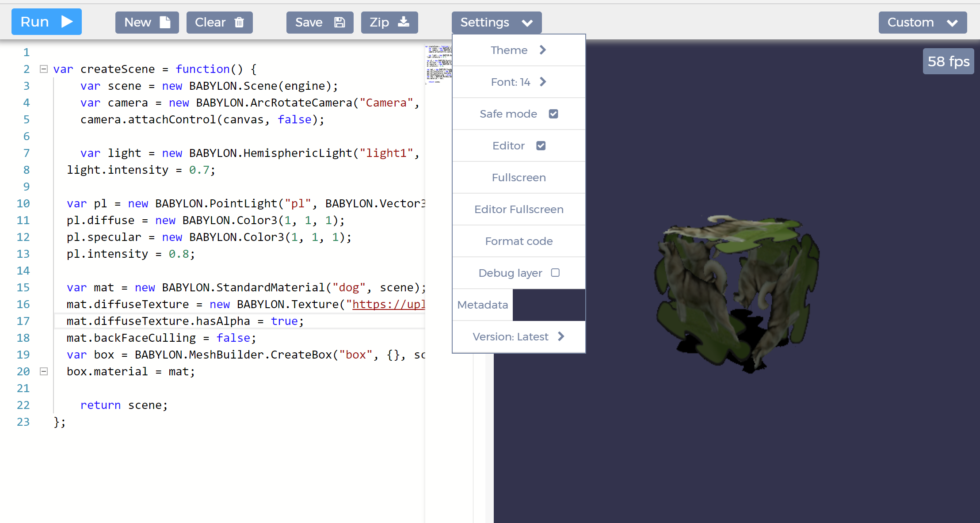Click chevron beside Version: Latest

point(561,336)
